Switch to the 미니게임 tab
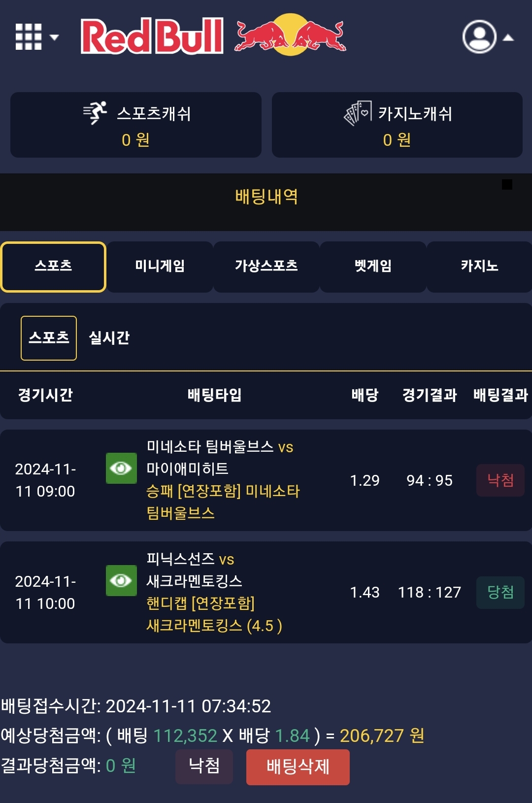The height and width of the screenshot is (803, 532). tap(160, 267)
